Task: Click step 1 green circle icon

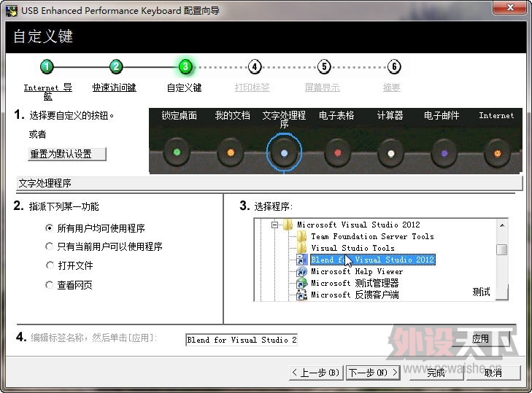Action: point(47,67)
